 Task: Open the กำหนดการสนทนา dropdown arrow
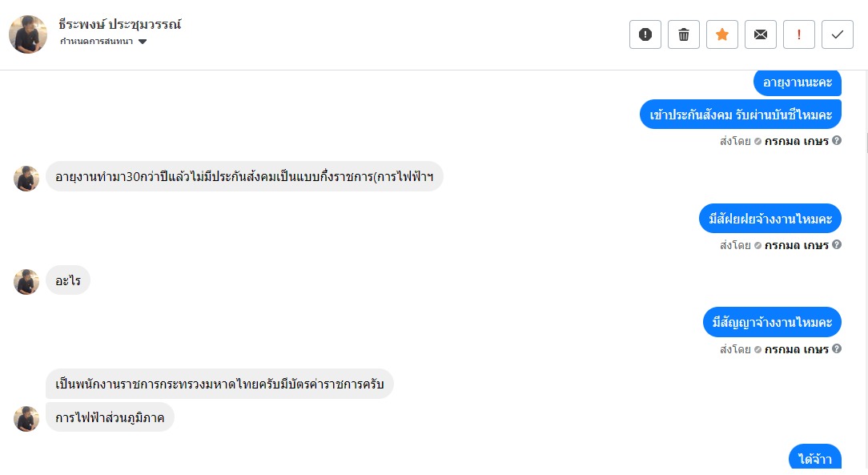(x=143, y=42)
